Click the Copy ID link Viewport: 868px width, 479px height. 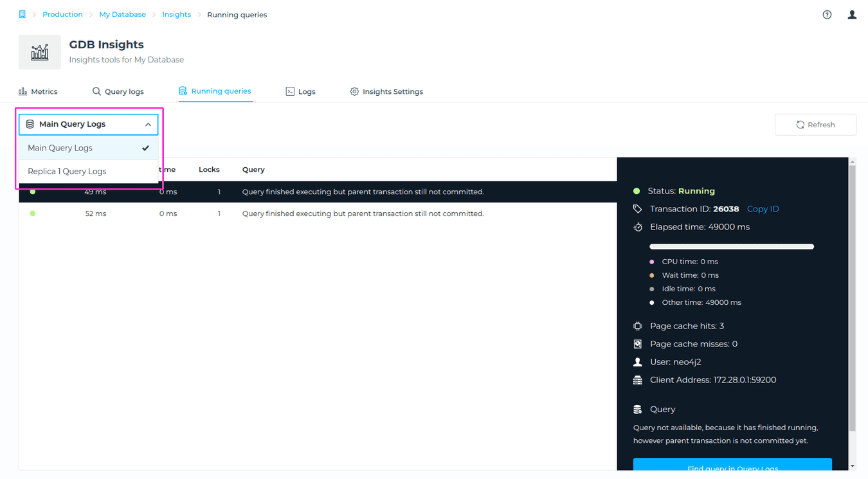pyautogui.click(x=763, y=209)
